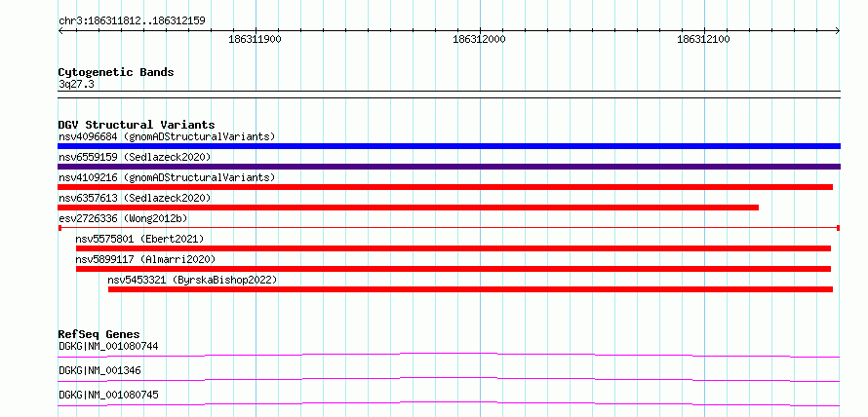Open the DGV Structural Variants track title

point(137,125)
